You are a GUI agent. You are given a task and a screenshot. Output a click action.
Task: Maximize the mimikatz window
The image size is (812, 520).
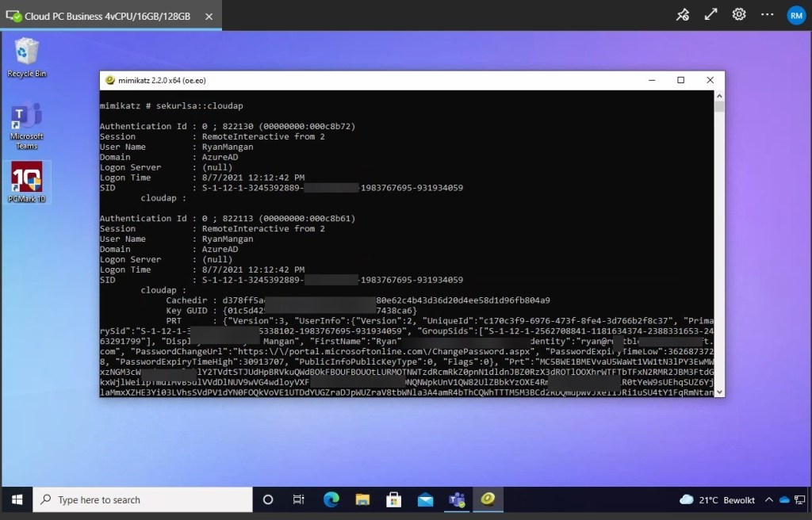coord(681,80)
